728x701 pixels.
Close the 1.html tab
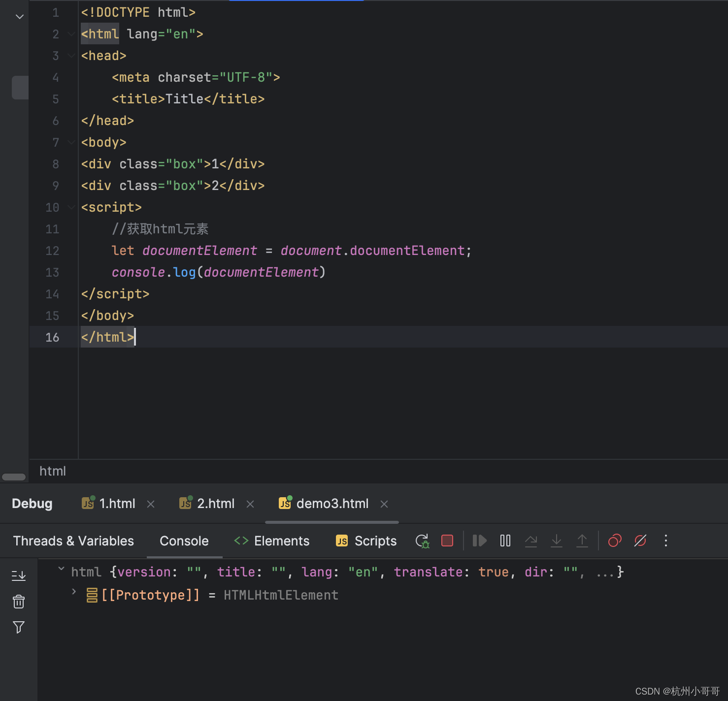pos(151,504)
